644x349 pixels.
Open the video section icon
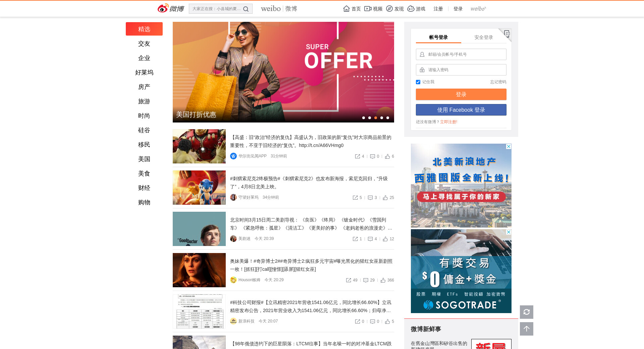368,9
